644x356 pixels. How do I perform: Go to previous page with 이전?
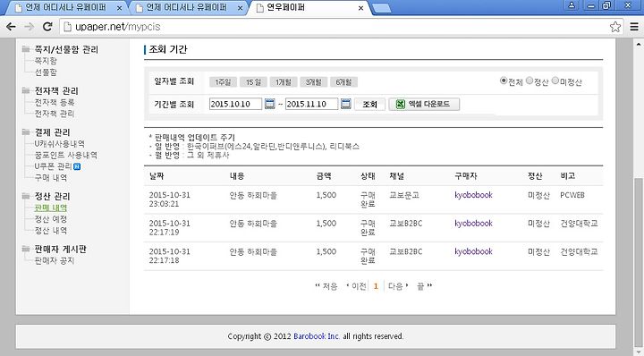click(356, 286)
